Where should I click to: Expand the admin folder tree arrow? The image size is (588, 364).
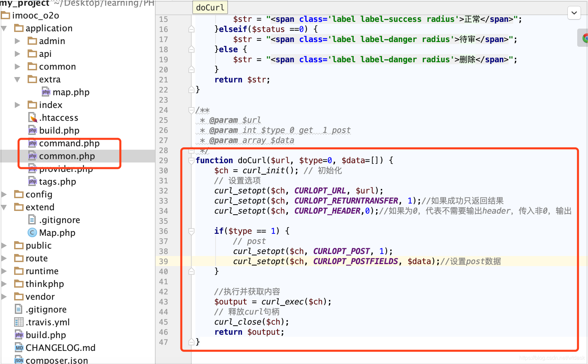(x=18, y=41)
